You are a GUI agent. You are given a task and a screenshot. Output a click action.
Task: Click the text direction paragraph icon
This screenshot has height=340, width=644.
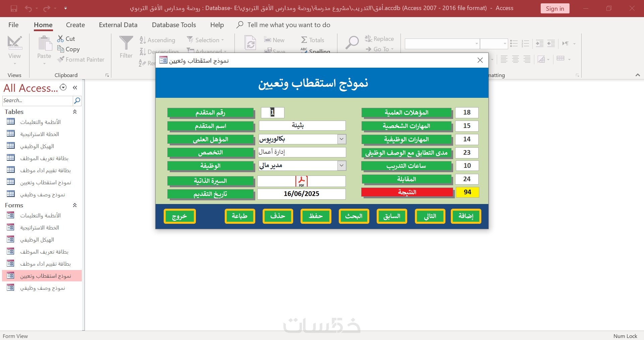[566, 44]
